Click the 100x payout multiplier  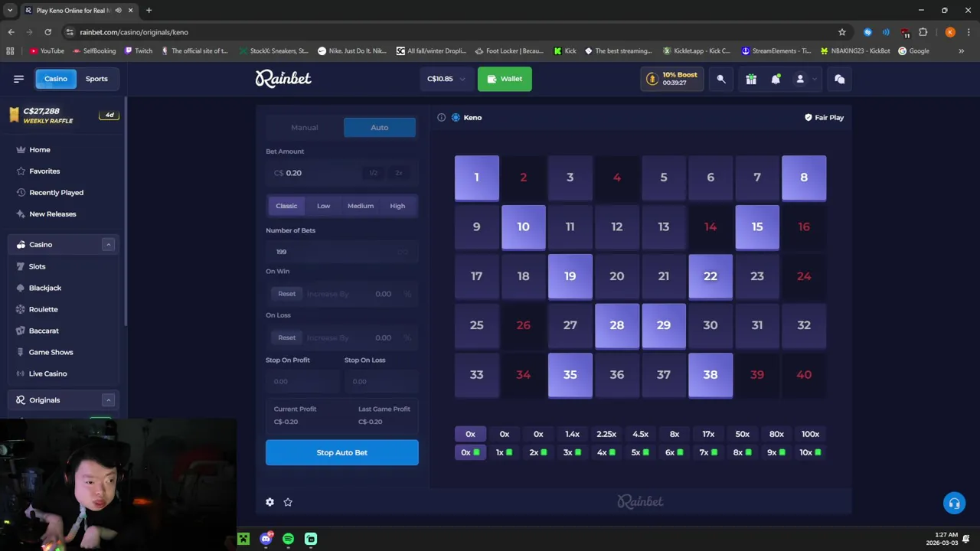(810, 434)
